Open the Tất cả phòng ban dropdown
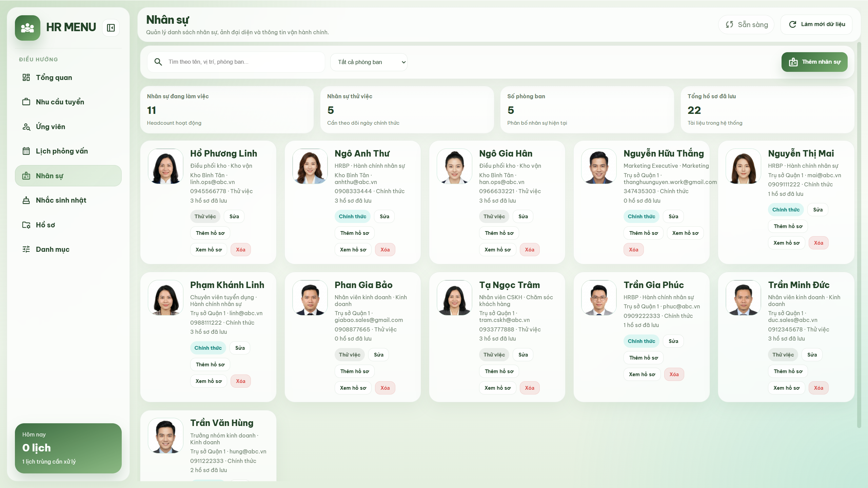868x488 pixels. [x=369, y=62]
